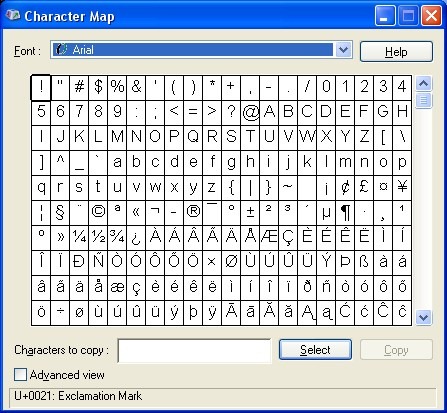Select the ampersand character
Image resolution: width=447 pixels, height=413 pixels.
136,87
